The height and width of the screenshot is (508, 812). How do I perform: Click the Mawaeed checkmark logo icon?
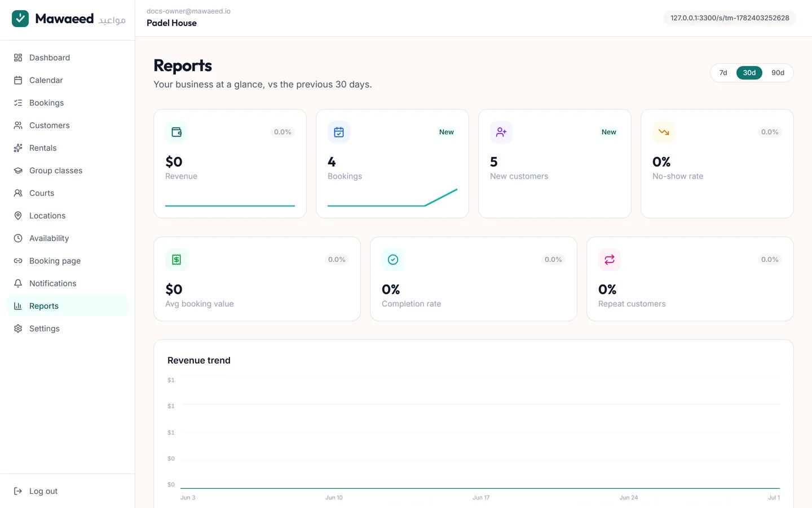[x=20, y=19]
